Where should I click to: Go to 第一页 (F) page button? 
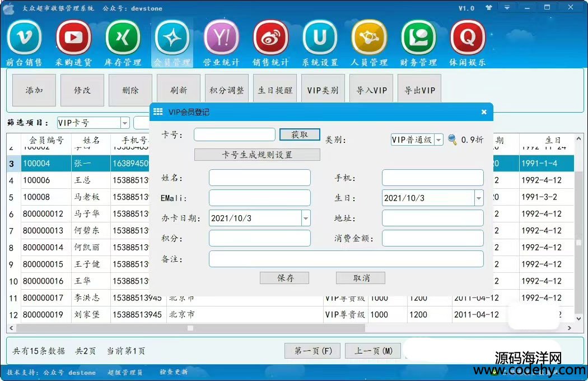(312, 351)
